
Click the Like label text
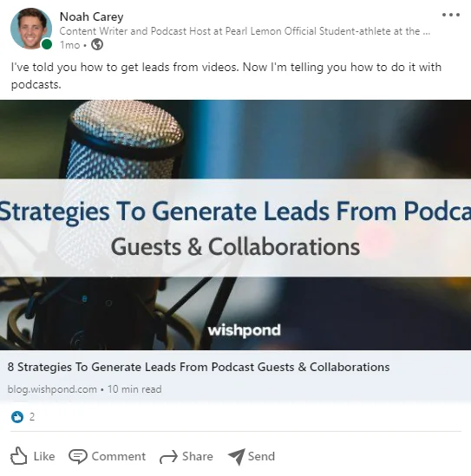pyautogui.click(x=44, y=456)
